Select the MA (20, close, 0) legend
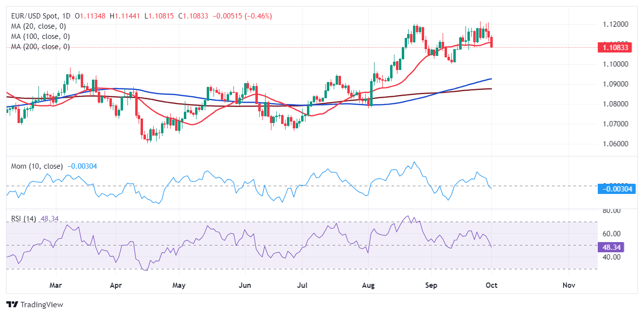644x315 pixels. 38,26
